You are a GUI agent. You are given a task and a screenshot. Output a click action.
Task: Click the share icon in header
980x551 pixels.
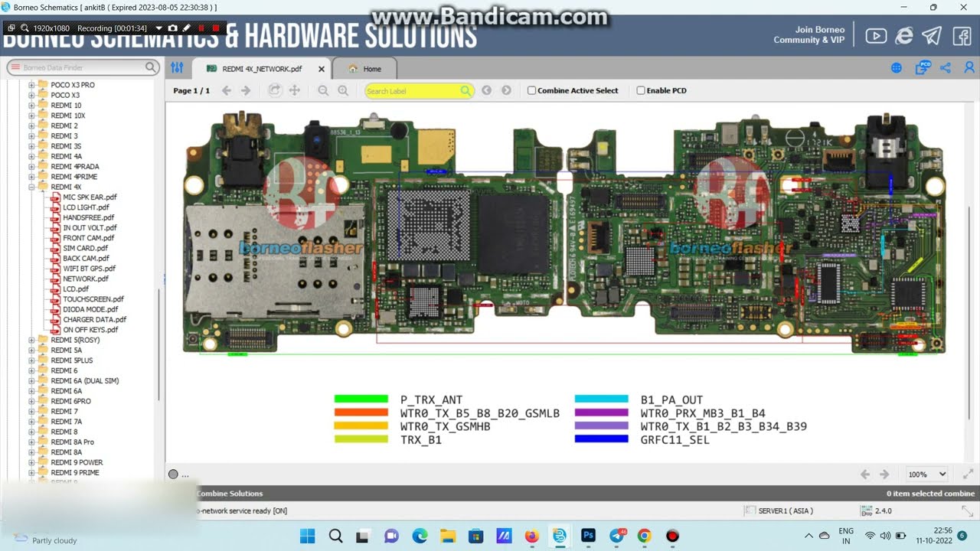click(x=946, y=68)
